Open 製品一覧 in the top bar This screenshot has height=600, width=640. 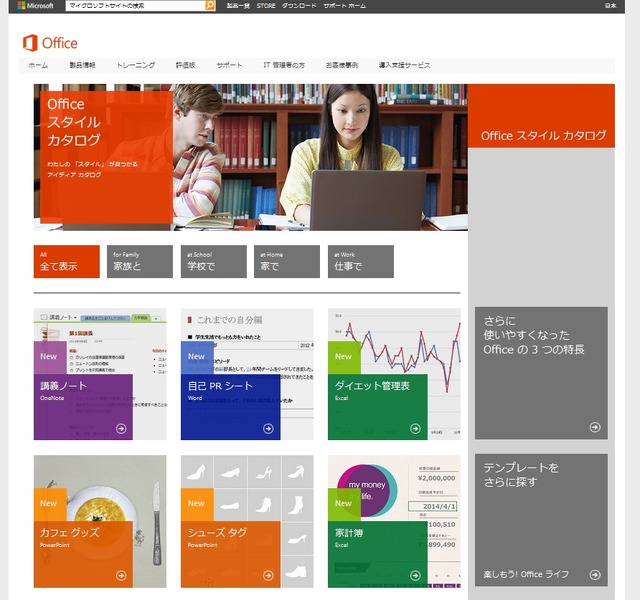[238, 6]
